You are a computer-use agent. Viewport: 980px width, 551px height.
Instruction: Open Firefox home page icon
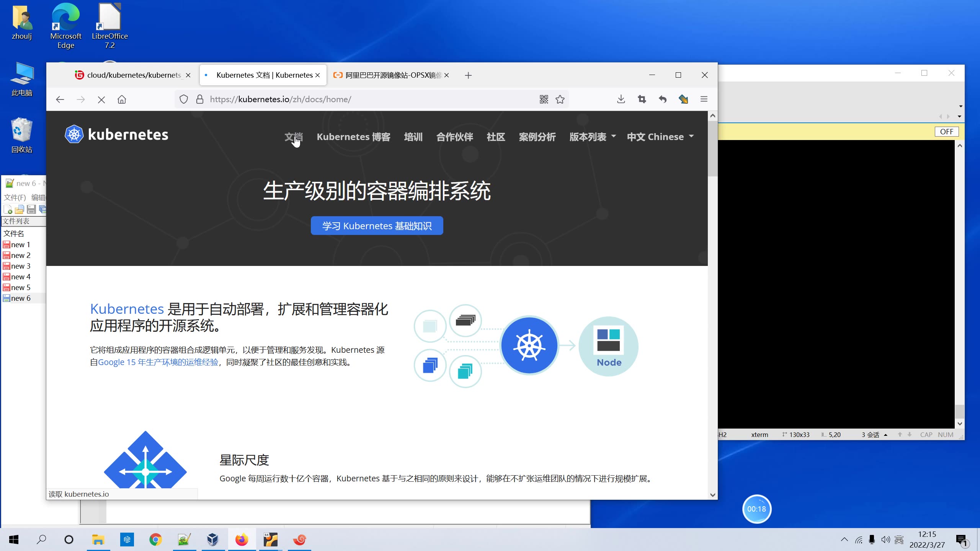[x=122, y=99]
